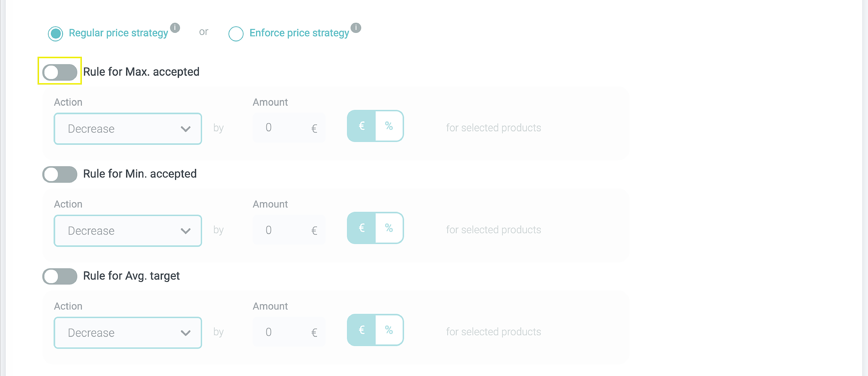Screen dimensions: 868x376
Task: Click the Max. accepted Amount field
Action: coord(285,128)
